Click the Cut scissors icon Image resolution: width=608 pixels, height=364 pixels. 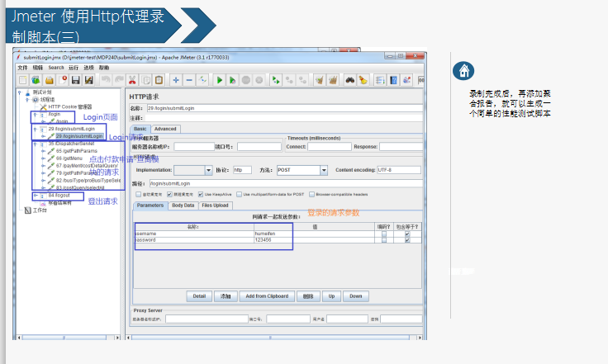(132, 80)
